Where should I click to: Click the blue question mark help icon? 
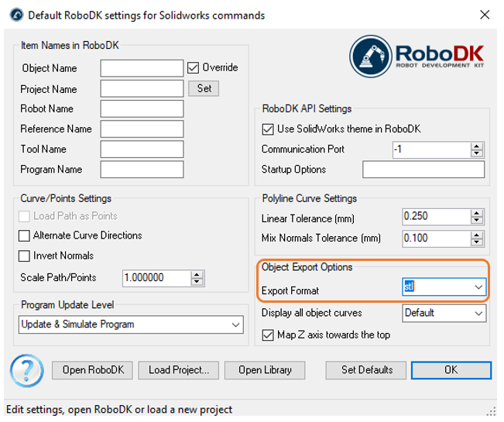pos(26,371)
